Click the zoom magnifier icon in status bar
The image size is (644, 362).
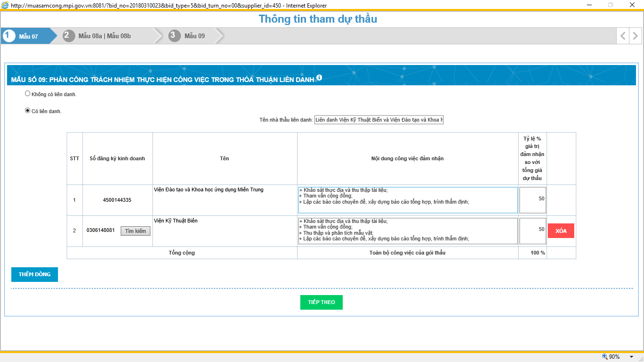coord(604,357)
